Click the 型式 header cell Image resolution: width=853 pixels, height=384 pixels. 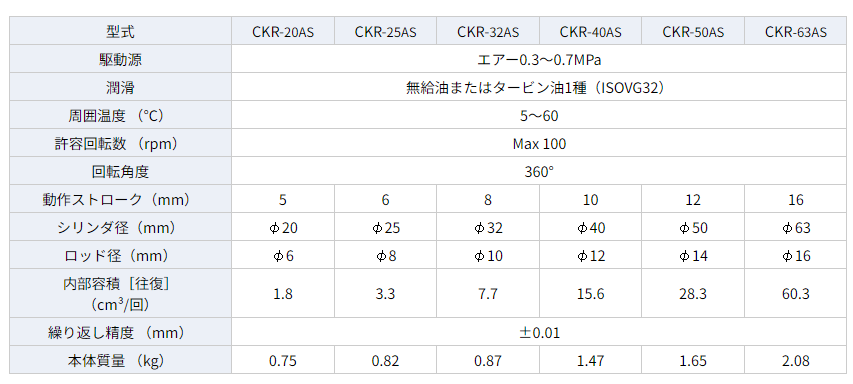coord(121,32)
